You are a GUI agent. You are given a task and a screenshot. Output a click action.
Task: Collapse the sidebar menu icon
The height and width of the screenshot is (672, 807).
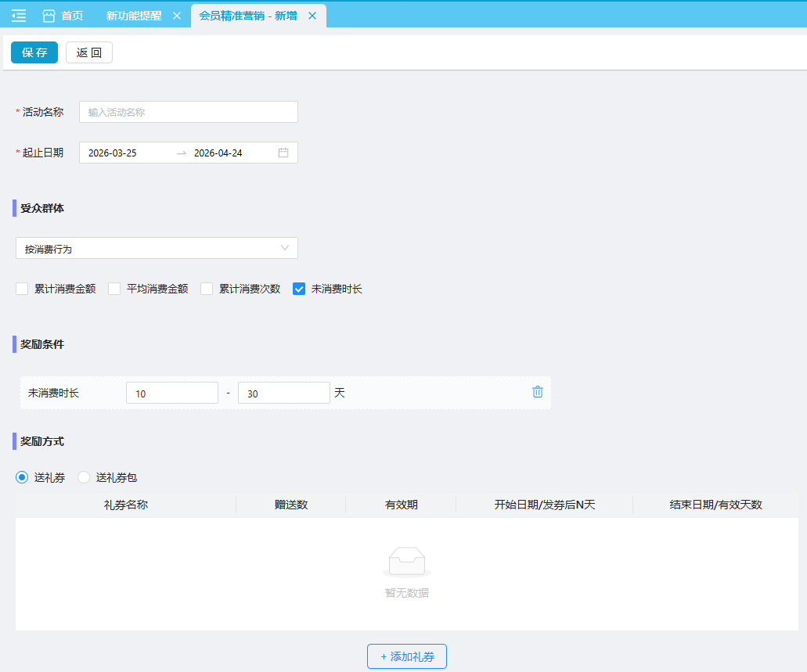click(19, 16)
